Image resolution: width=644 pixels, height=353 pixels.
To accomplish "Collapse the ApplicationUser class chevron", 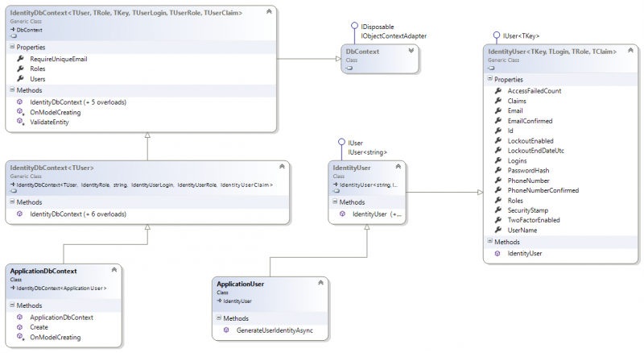I will point(320,283).
